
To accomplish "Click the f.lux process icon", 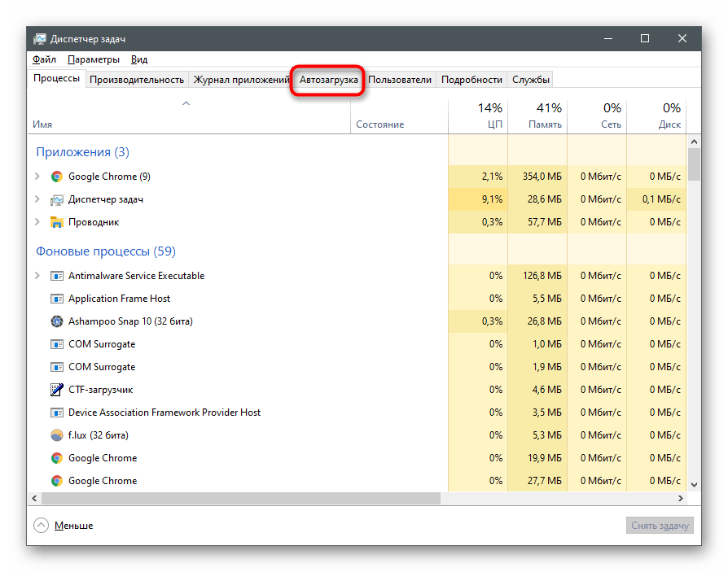I will click(56, 435).
